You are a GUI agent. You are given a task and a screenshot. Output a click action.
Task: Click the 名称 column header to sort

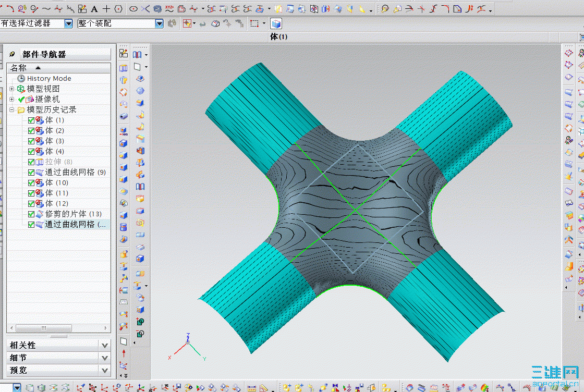19,68
